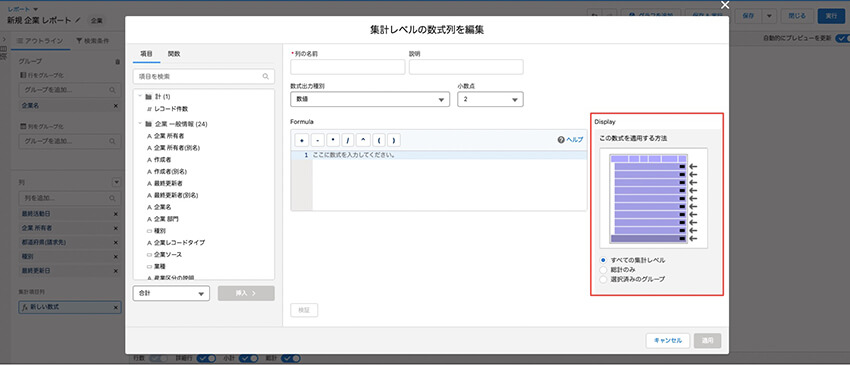
Task: Insert an opening parenthesis
Action: click(378, 140)
